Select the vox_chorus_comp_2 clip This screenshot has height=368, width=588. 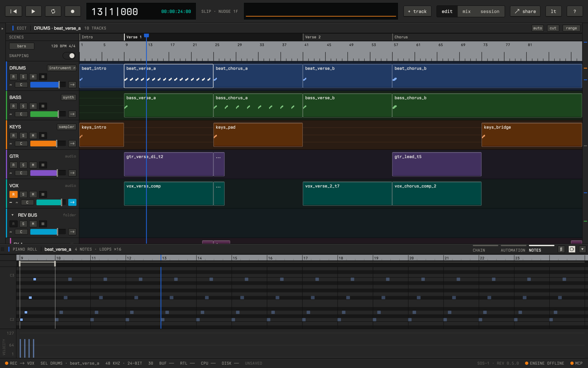coord(437,194)
